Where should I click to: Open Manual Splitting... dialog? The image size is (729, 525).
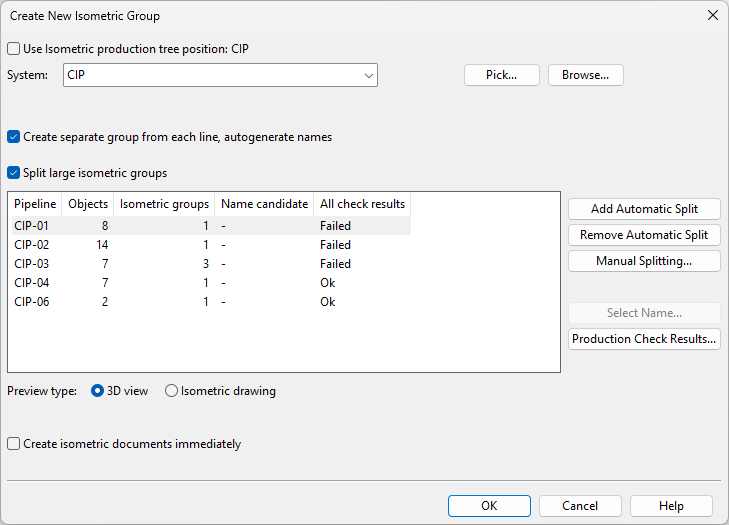coord(644,261)
